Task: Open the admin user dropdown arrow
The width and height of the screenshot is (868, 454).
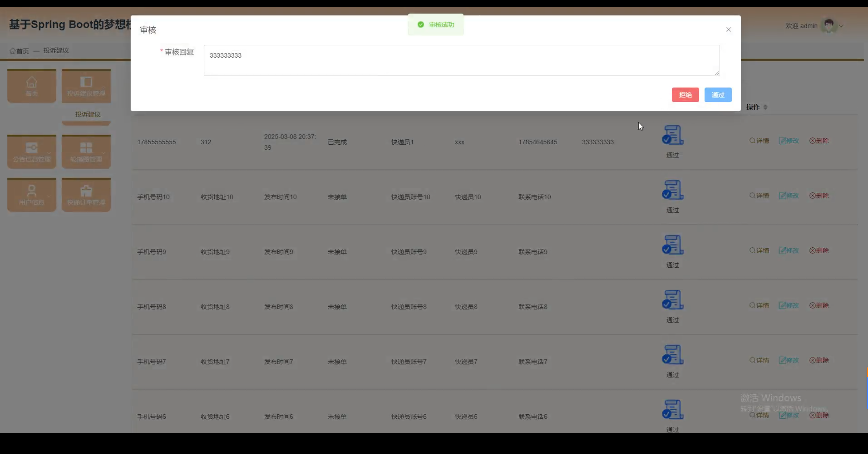Action: tap(841, 26)
